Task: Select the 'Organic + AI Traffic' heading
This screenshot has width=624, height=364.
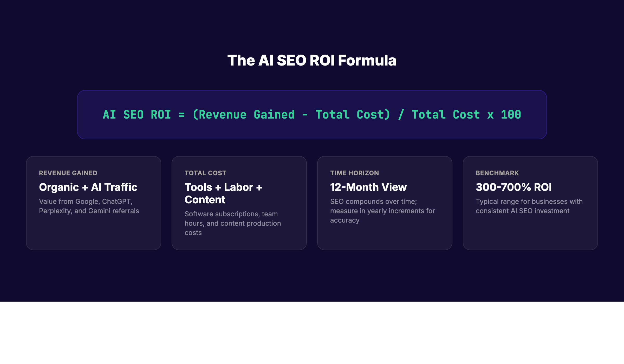Action: 88,187
